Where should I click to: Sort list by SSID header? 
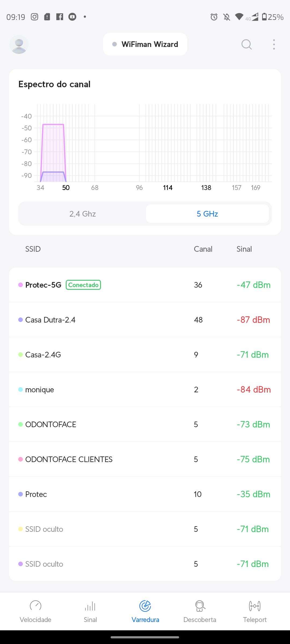(33, 249)
